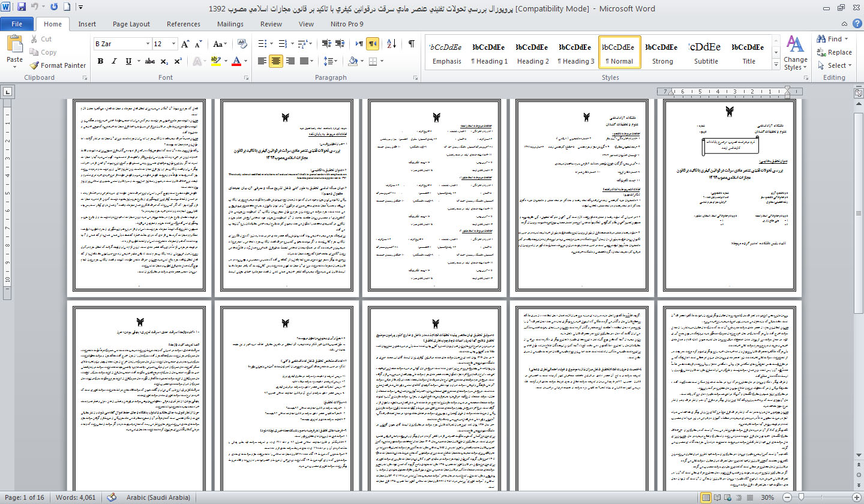864x504 pixels.
Task: Click the Replace button
Action: click(834, 52)
